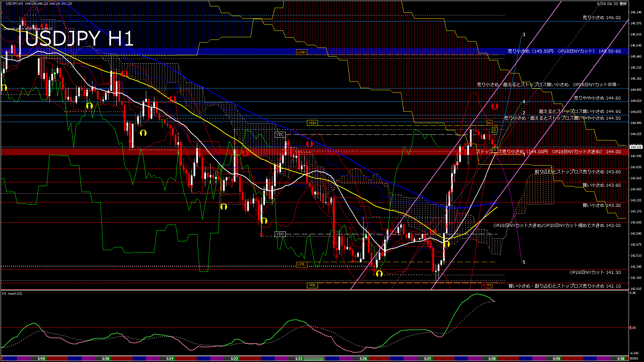Click the 超えるとストップロス買い小さめ 144.60 label
Image resolution: width=644 pixels, height=362 pixels.
580,112
